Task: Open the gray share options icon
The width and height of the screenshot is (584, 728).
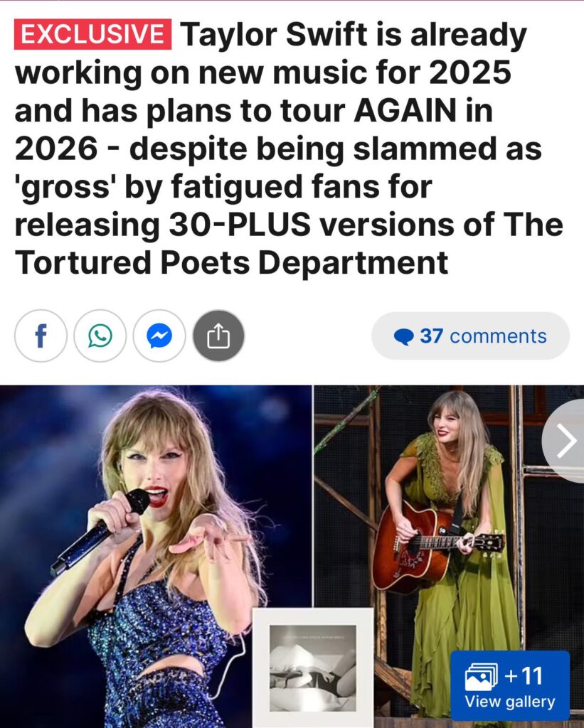Action: [218, 336]
